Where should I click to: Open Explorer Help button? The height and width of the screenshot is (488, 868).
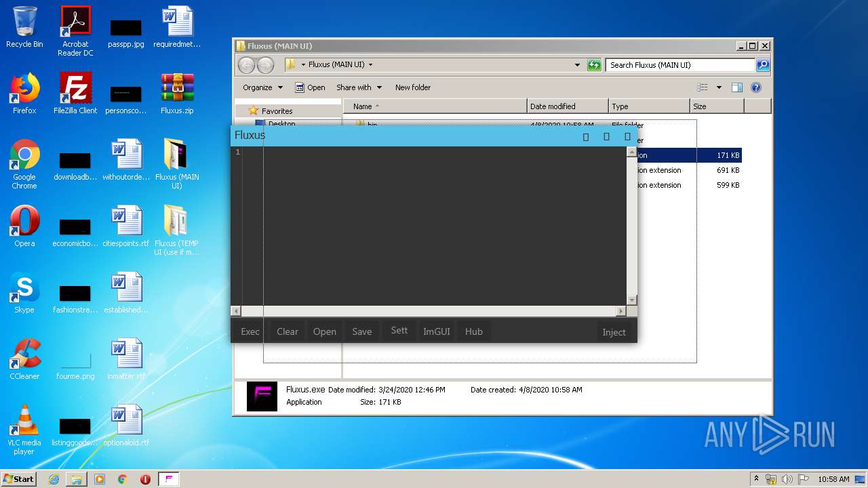click(x=756, y=87)
